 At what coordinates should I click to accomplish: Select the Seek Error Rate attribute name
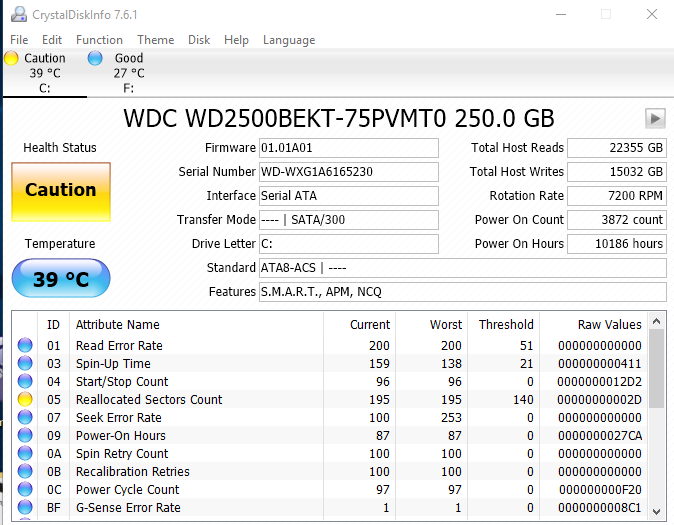[x=119, y=418]
